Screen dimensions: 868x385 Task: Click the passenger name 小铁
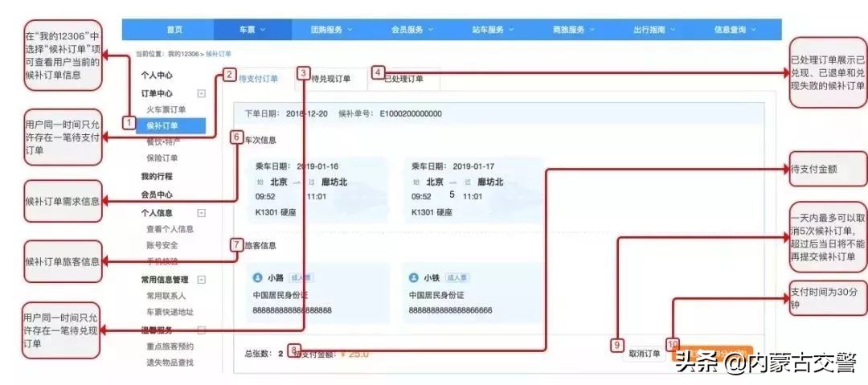(x=432, y=277)
